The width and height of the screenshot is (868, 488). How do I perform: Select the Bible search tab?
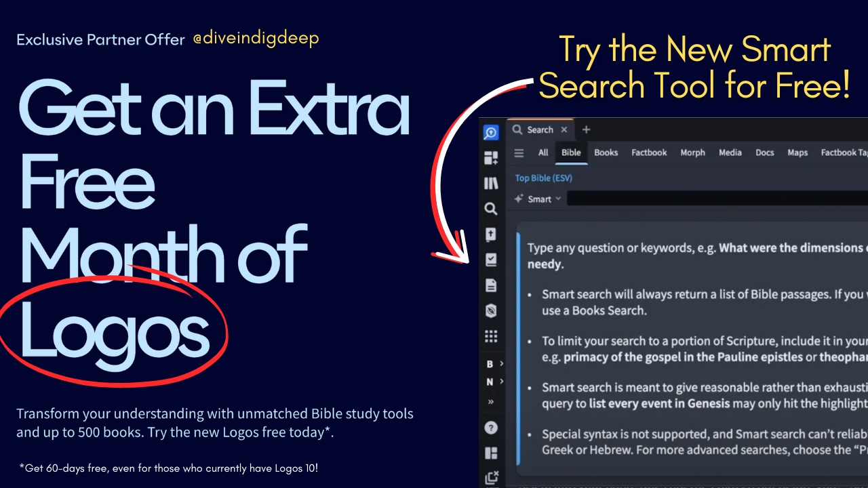coord(571,152)
